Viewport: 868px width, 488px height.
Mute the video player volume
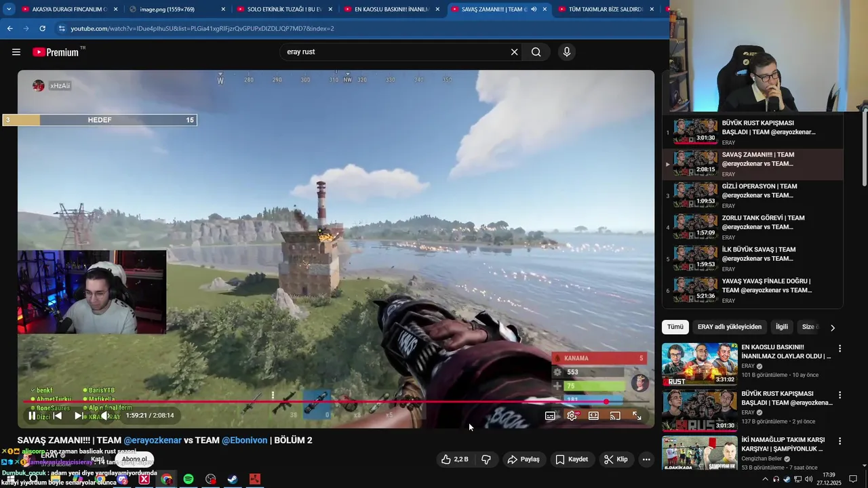[105, 415]
